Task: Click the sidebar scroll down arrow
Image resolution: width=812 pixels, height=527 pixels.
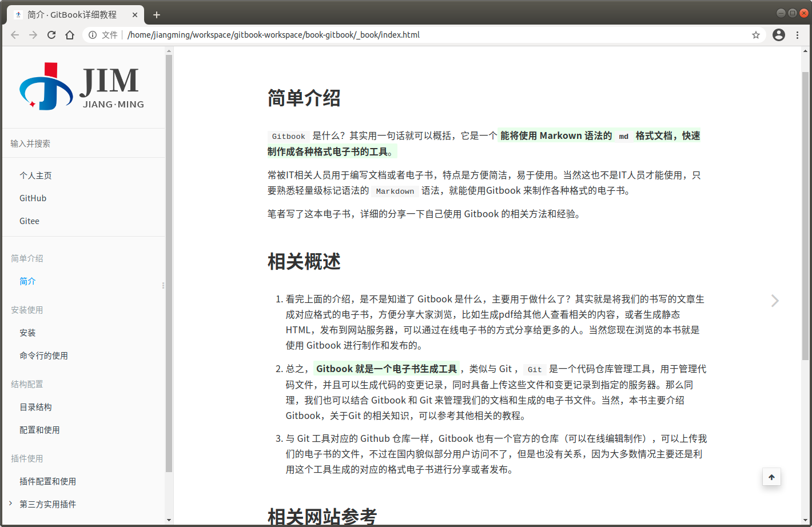Action: [169, 520]
